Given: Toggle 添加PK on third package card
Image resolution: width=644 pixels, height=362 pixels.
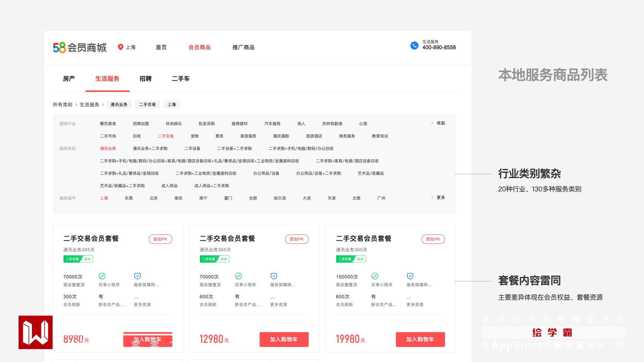Looking at the screenshot, I should pos(433,239).
